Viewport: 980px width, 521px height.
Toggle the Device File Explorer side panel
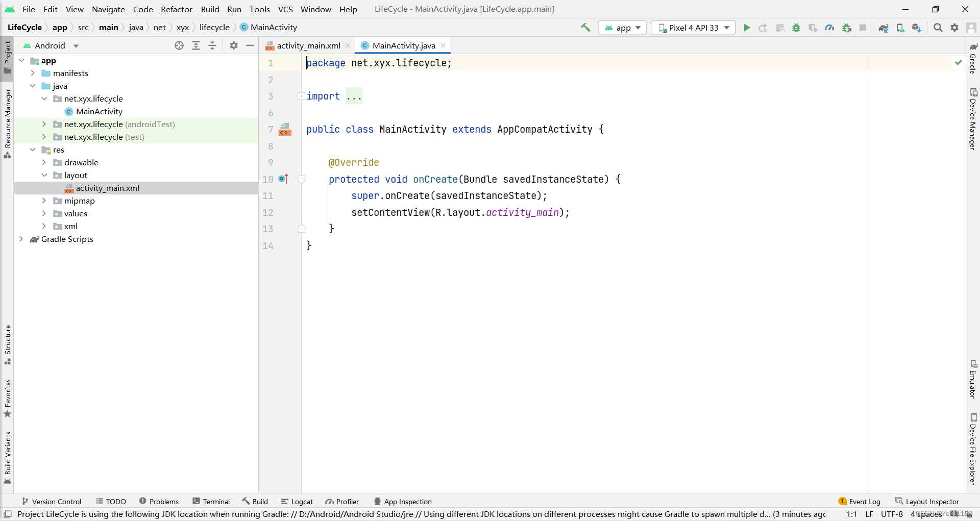[973, 449]
